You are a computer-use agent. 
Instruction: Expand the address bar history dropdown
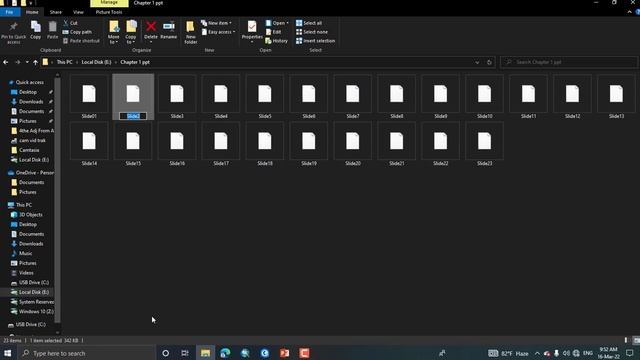(477, 62)
